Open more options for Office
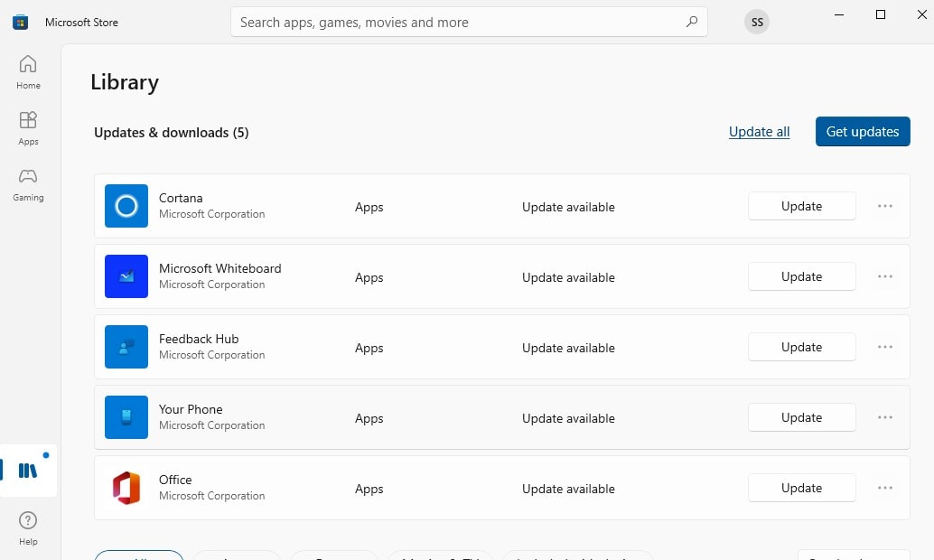Screen dimensions: 934x560 [x=885, y=488]
